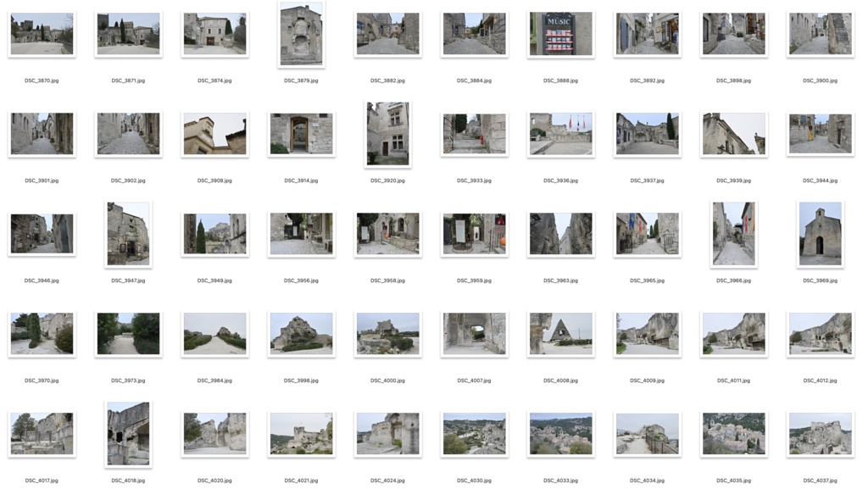Viewport: 868px width, 489px height.
Task: Pick the DSC_4012.jpg cliff thumbnail
Action: 821,334
